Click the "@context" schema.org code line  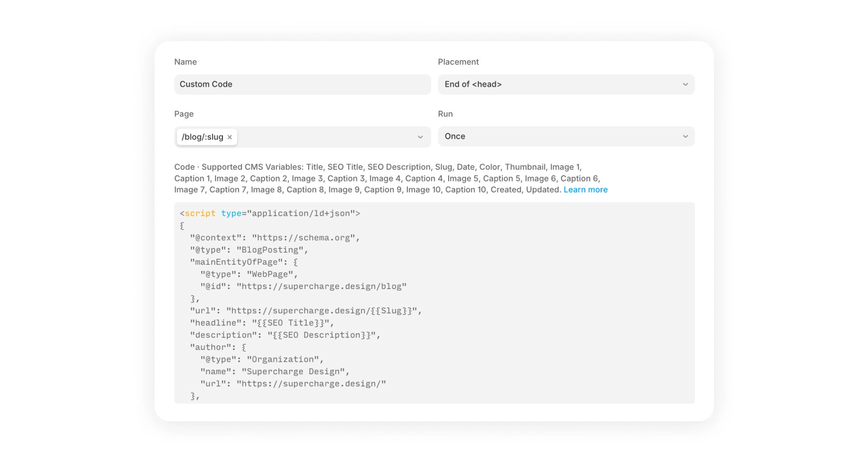click(275, 238)
